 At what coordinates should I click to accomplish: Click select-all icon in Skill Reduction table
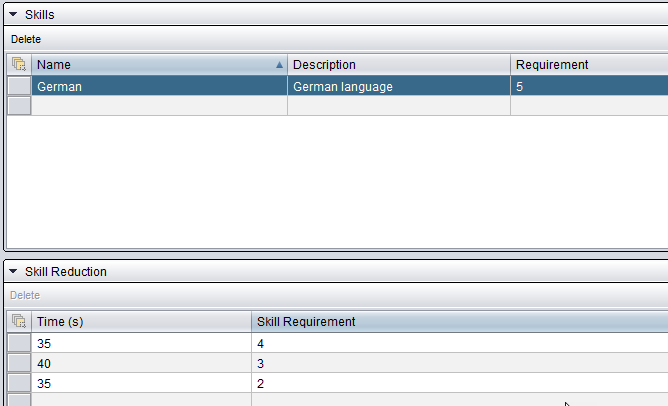pyautogui.click(x=18, y=321)
